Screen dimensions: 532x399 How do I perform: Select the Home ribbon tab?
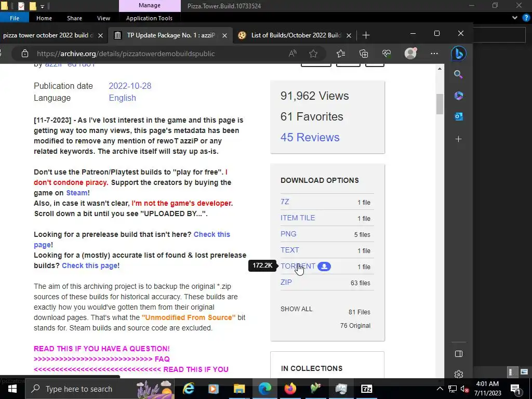click(x=44, y=18)
